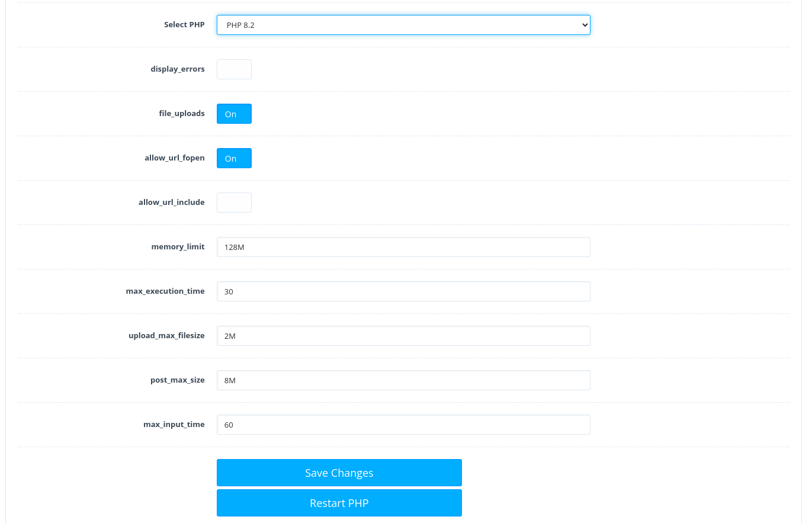
Task: Click inside the memory_limit input field
Action: tap(403, 247)
